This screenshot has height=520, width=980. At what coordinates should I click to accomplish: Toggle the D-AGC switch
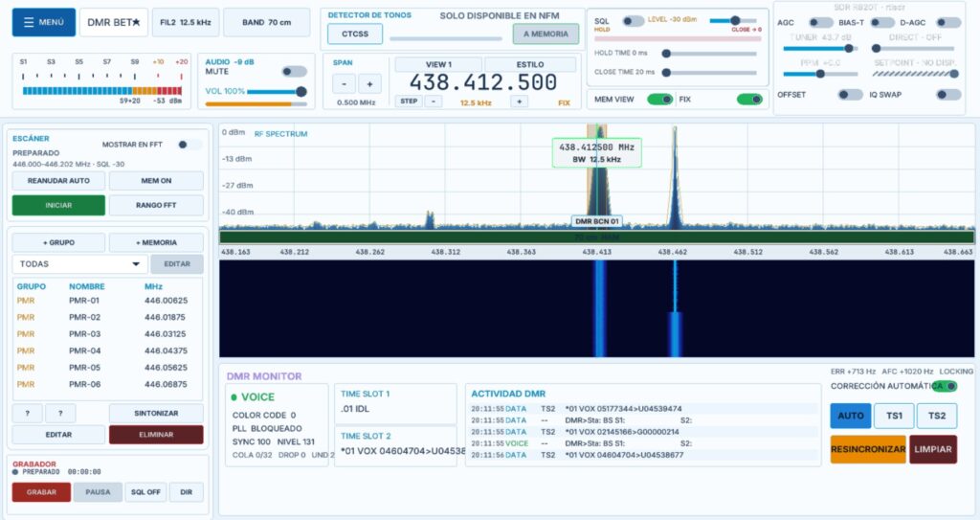[x=948, y=23]
